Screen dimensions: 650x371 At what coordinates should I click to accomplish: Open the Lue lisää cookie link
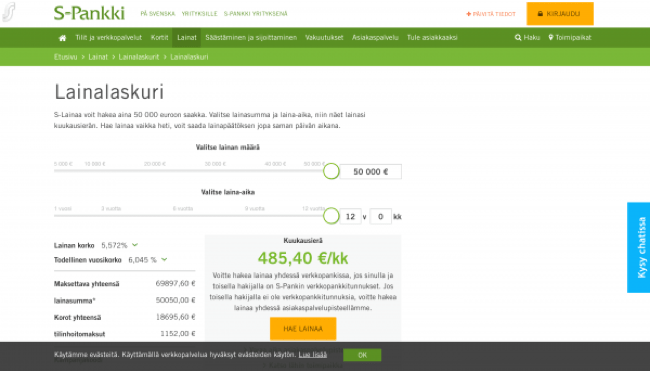click(313, 355)
